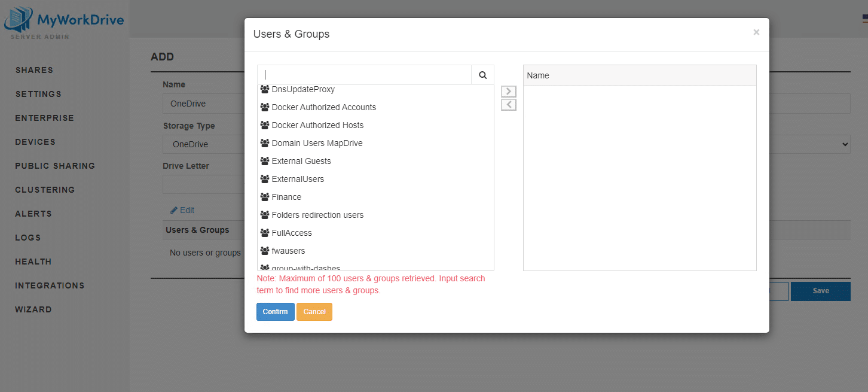Click the Save button
The image size is (868, 392).
820,291
